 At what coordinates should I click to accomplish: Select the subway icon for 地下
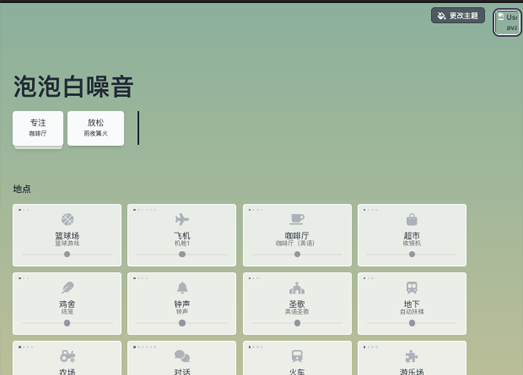pyautogui.click(x=412, y=288)
